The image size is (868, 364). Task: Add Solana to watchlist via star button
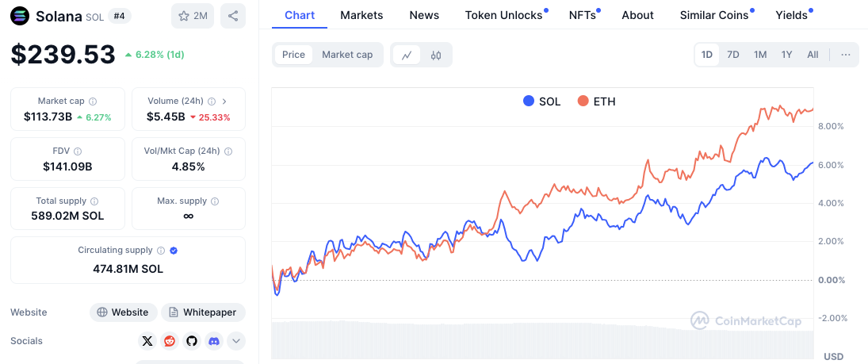point(193,16)
